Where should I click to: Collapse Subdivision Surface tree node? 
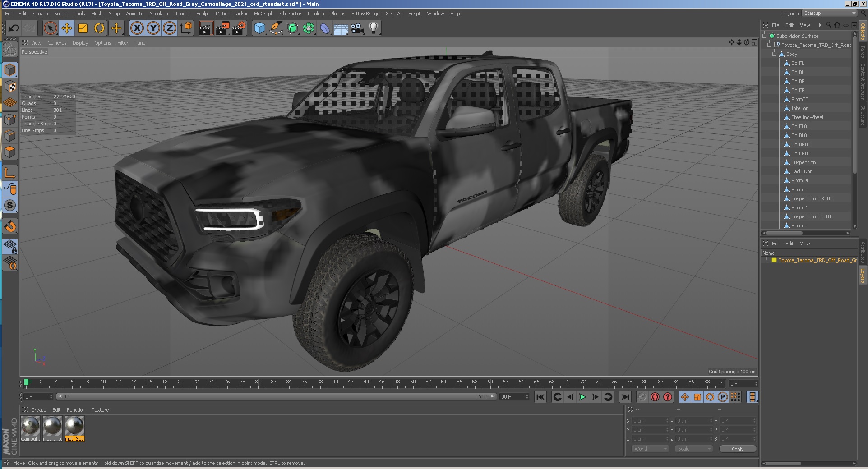coord(765,36)
